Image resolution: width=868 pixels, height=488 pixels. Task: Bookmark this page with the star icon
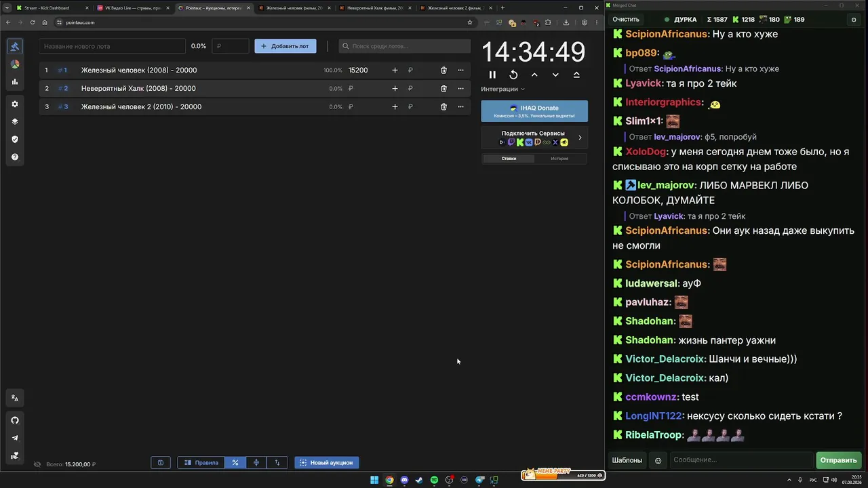(470, 22)
